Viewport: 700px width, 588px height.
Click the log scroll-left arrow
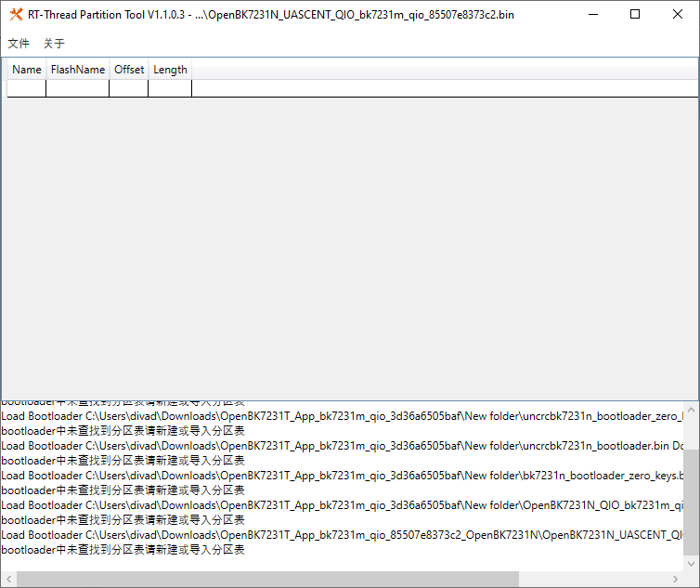8,580
